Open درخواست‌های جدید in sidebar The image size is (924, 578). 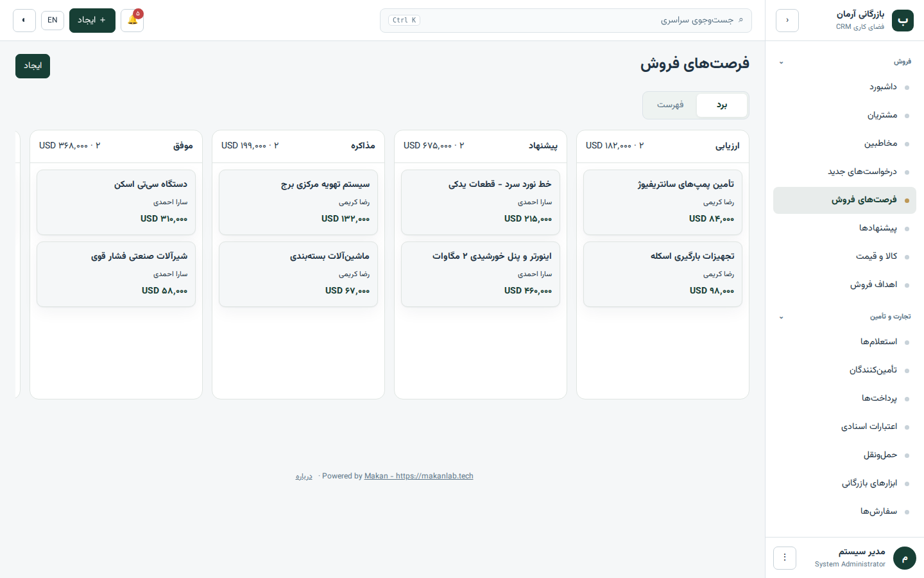[844, 171]
